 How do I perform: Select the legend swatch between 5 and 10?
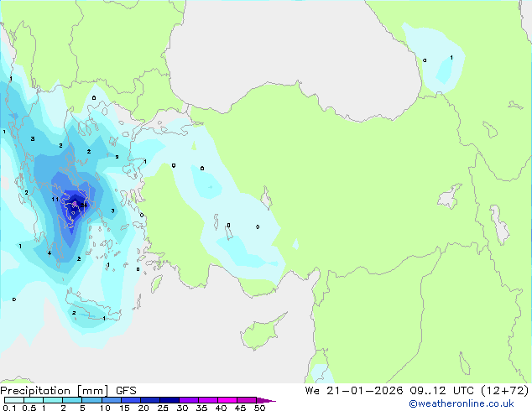pos(91,400)
